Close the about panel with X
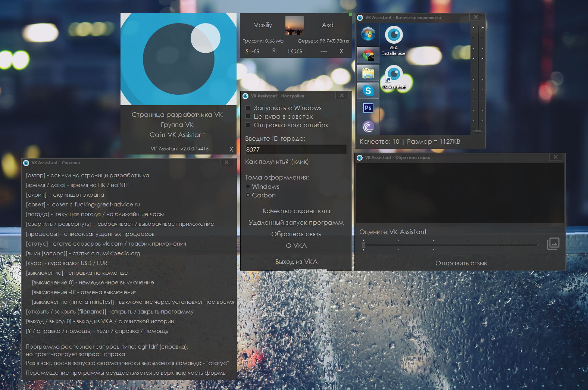Viewport: 588px width, 390px height. pos(231,149)
